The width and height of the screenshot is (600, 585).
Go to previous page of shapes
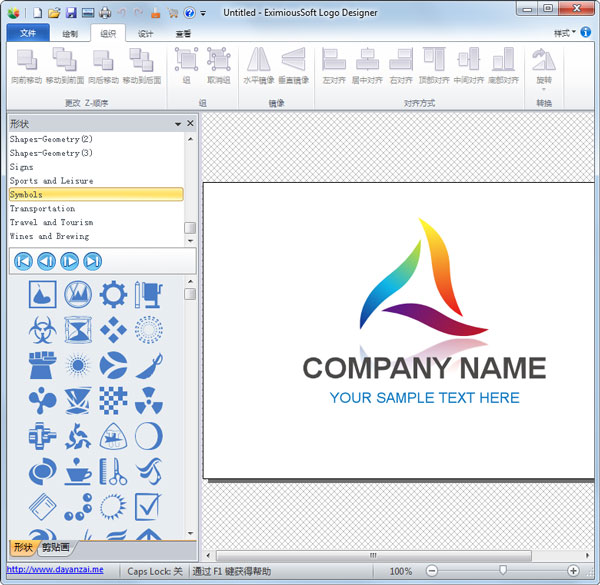46,261
